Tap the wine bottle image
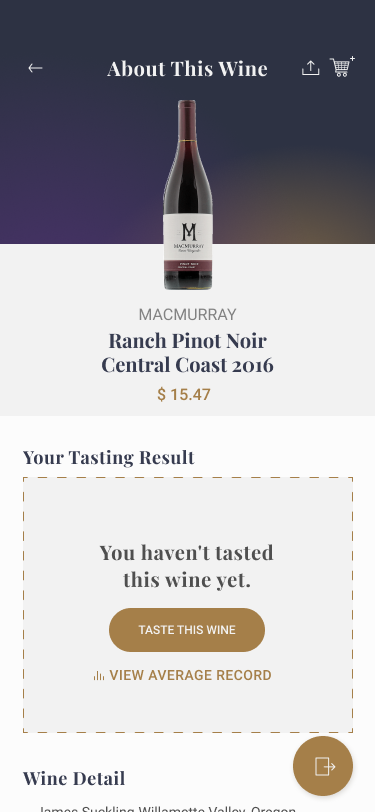375x812 pixels. click(x=188, y=195)
